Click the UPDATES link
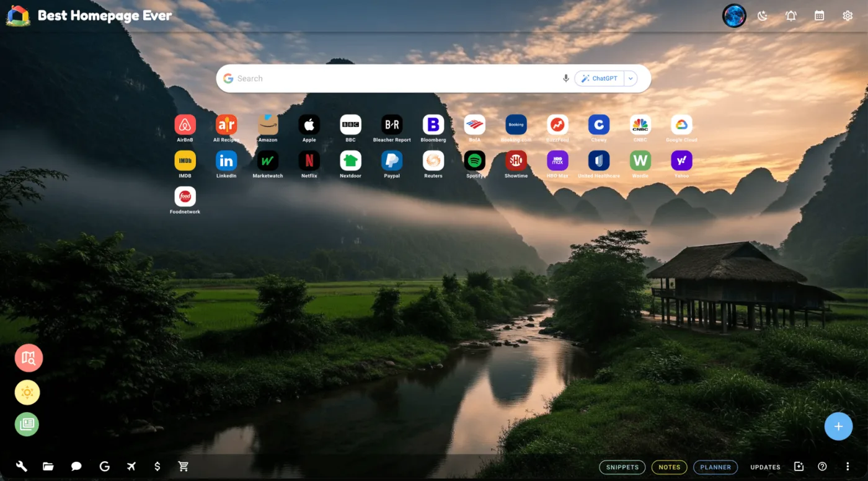The image size is (868, 481). coord(765,467)
